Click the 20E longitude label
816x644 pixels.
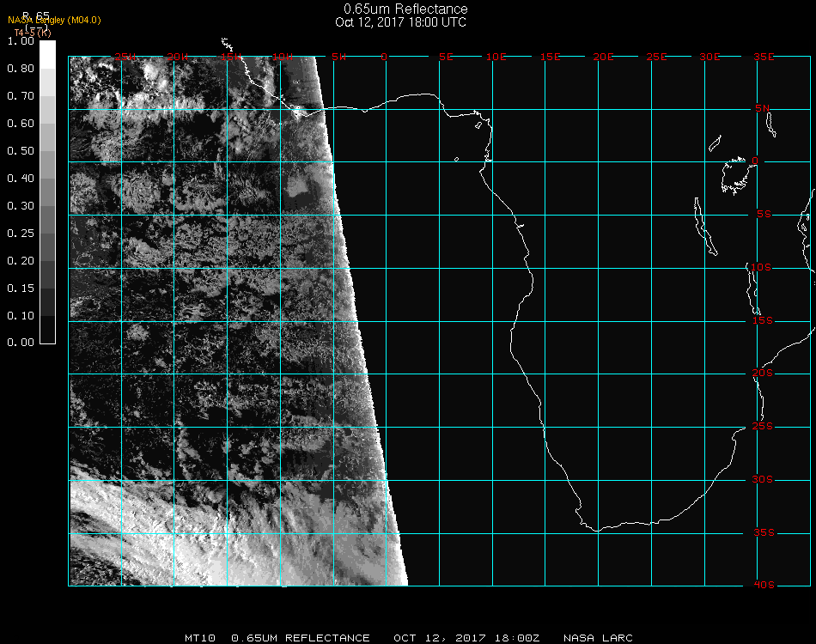click(604, 57)
